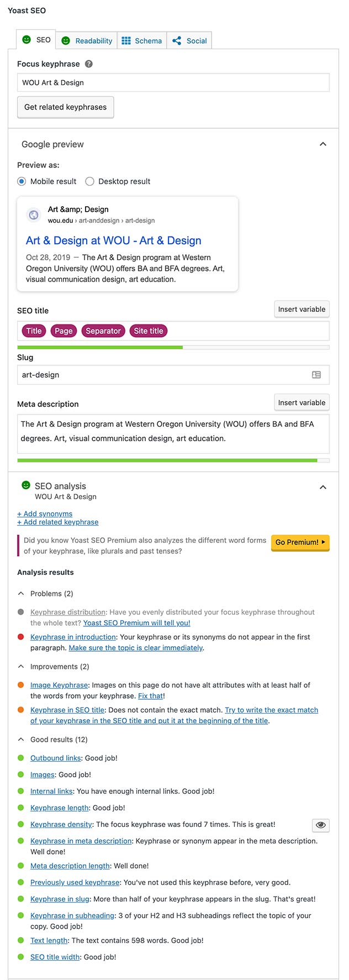Click the Go Premium button
This screenshot has width=349, height=980.
[x=299, y=543]
